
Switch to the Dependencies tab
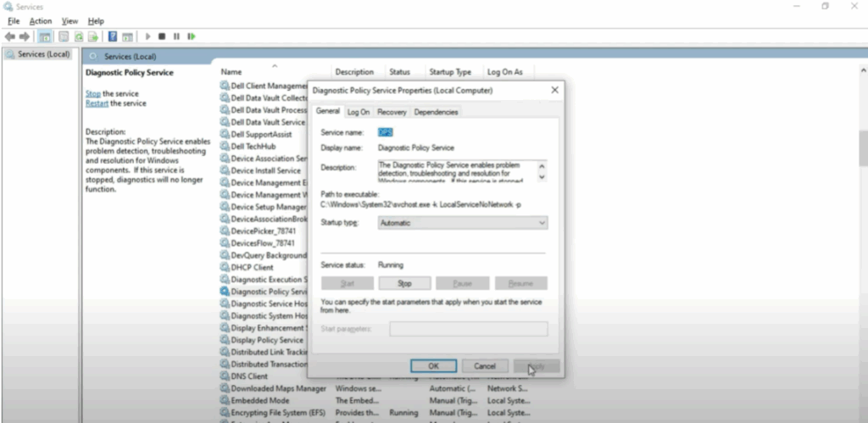pos(436,112)
